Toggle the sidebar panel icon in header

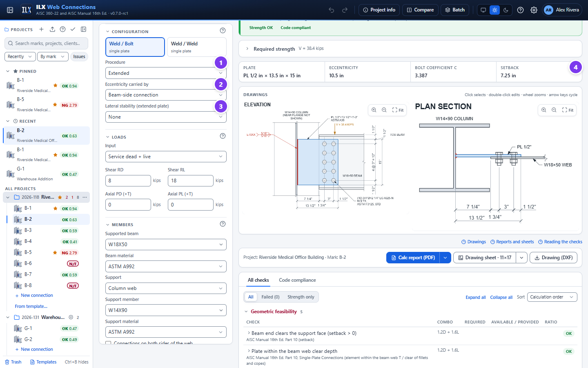pyautogui.click(x=10, y=10)
